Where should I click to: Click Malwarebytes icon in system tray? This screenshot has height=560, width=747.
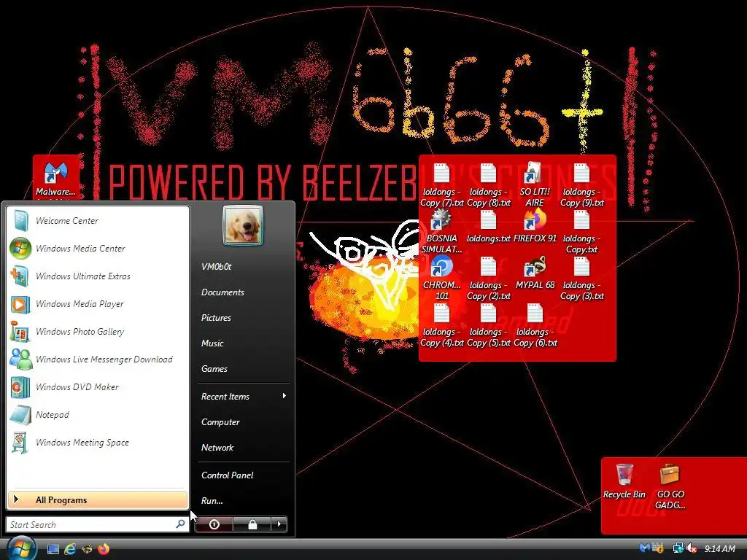644,548
